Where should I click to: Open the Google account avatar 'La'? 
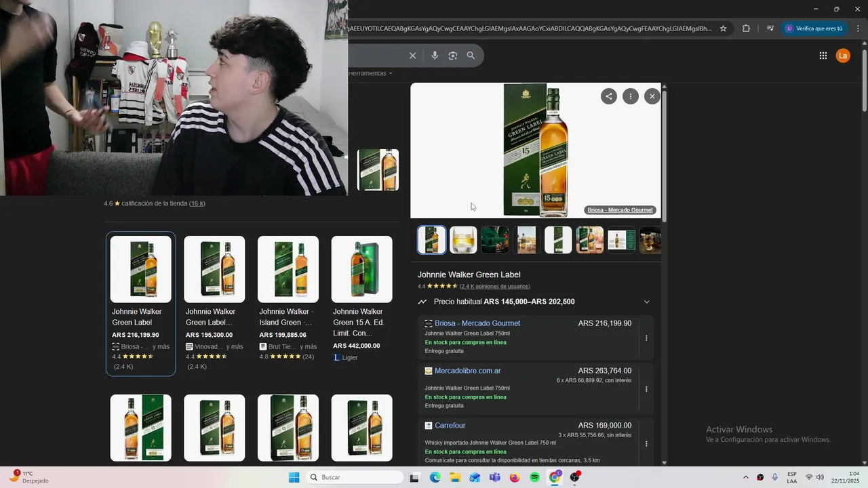click(x=843, y=56)
